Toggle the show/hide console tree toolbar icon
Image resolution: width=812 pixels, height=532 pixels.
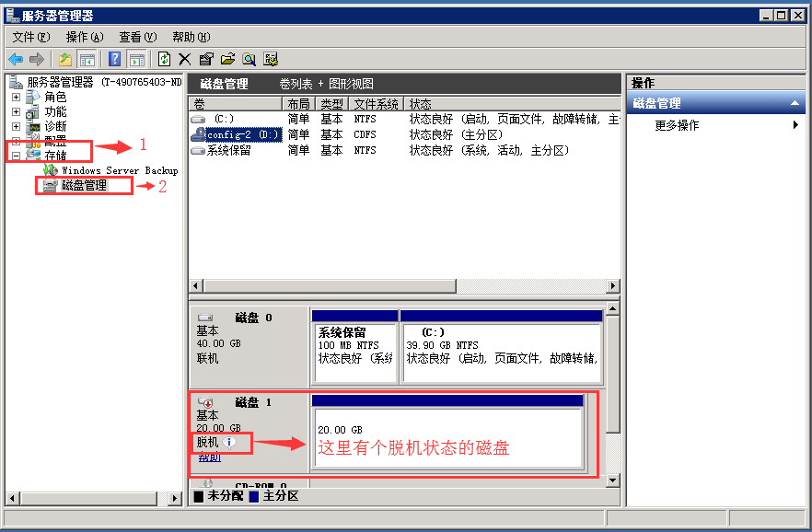coord(87,58)
